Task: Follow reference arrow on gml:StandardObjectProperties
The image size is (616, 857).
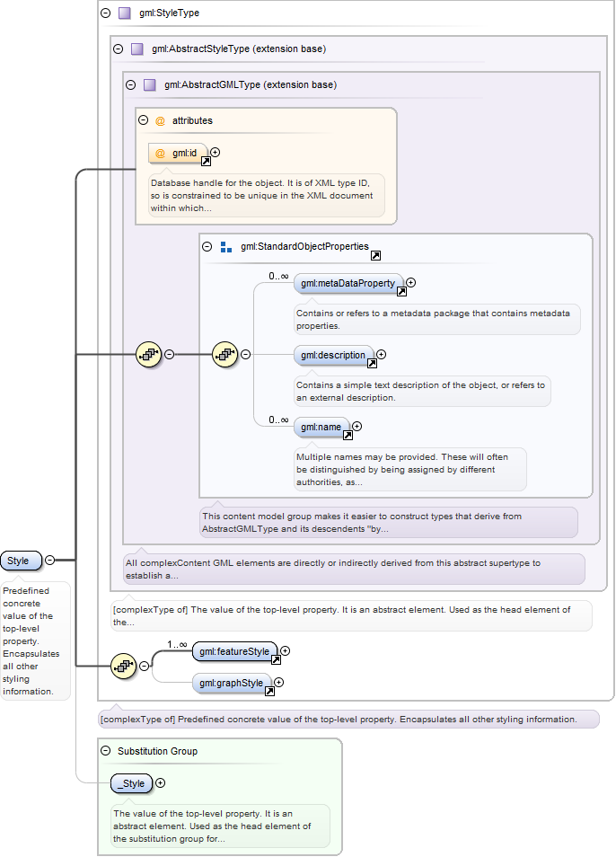Action: (x=375, y=255)
